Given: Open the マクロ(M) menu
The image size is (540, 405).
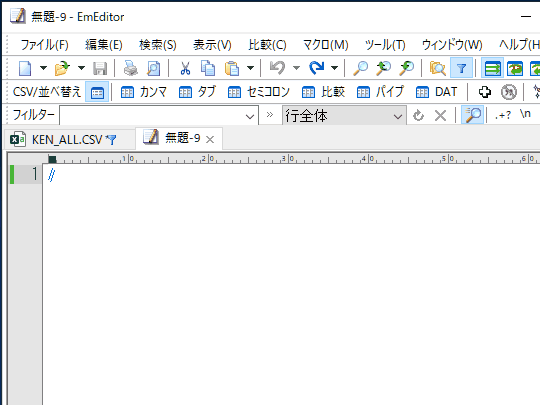Looking at the screenshot, I should [x=325, y=45].
